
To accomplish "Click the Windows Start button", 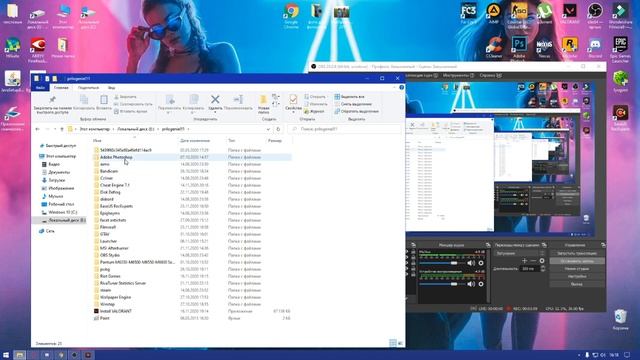I will (x=6, y=355).
